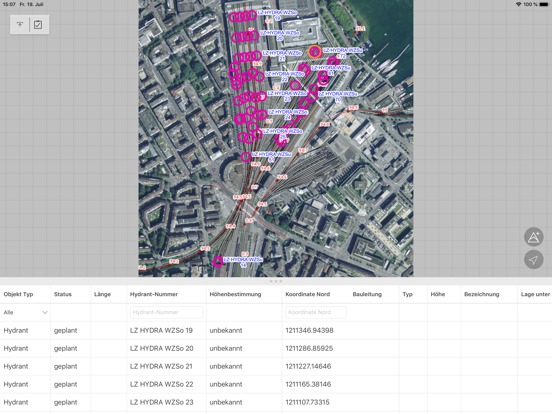Sort by Länge column header
Viewport: 552px width, 414px height.
coord(102,294)
